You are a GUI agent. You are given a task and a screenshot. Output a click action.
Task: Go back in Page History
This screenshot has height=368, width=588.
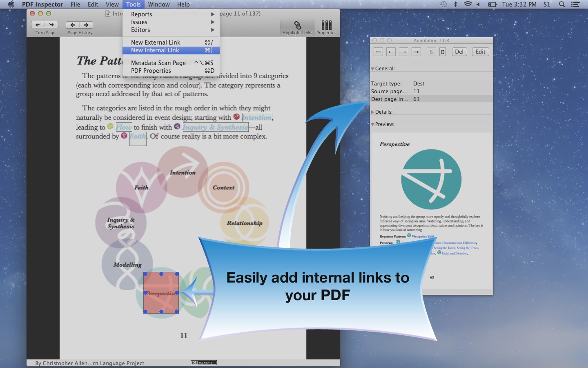[x=73, y=25]
